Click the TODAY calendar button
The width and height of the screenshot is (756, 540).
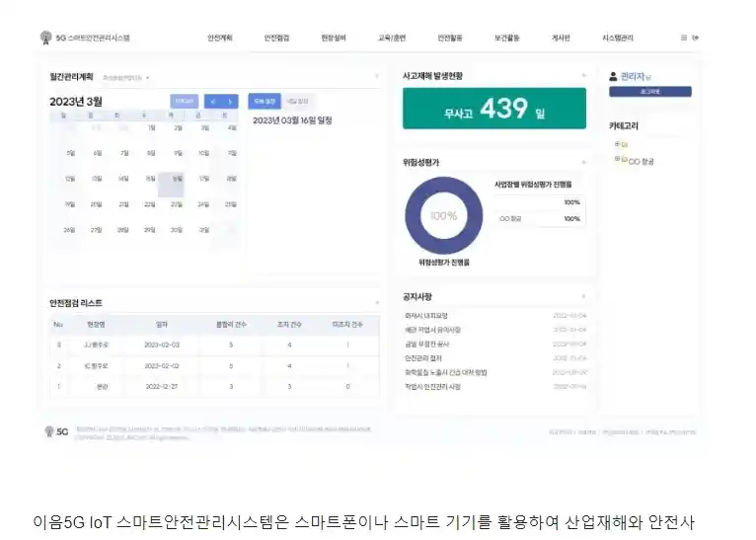[x=184, y=101]
